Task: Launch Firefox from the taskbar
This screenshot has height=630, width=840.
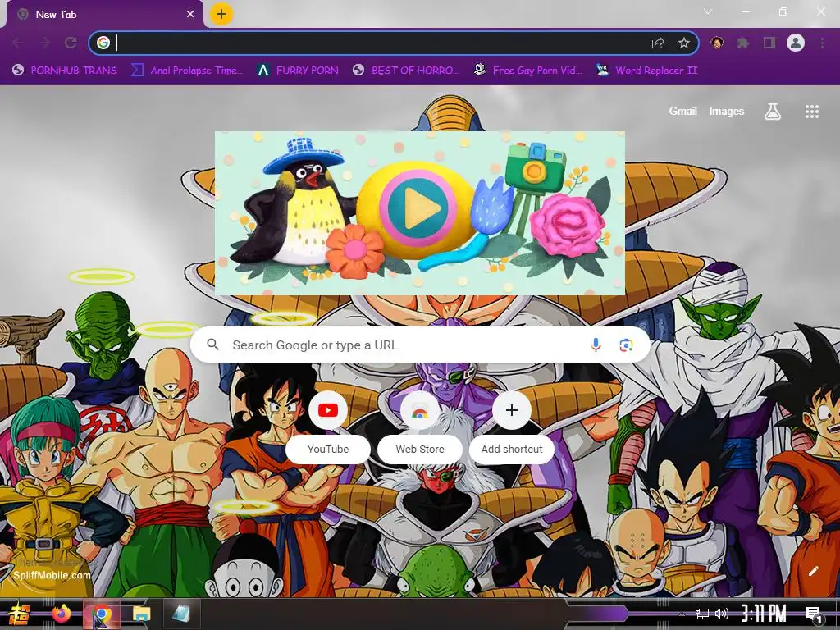Action: 61,614
